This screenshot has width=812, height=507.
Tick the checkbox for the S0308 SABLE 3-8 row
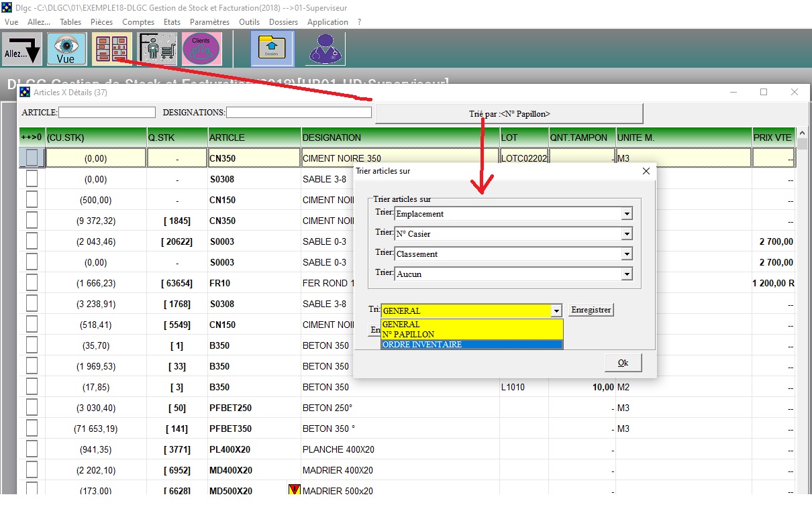click(x=32, y=179)
